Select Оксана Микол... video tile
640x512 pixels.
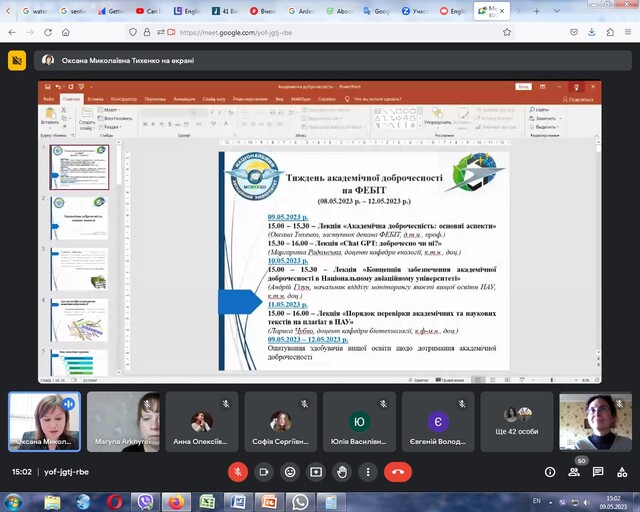click(44, 421)
